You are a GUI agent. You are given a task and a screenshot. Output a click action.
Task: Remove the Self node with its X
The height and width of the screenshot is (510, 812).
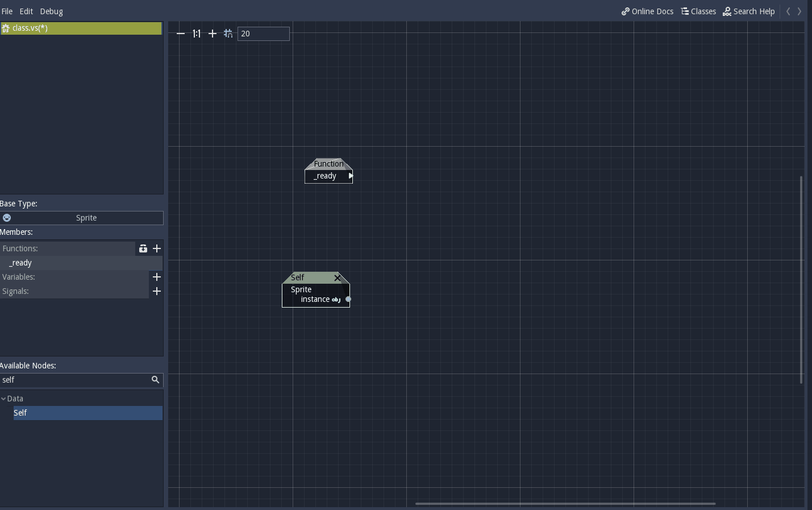[x=338, y=278]
